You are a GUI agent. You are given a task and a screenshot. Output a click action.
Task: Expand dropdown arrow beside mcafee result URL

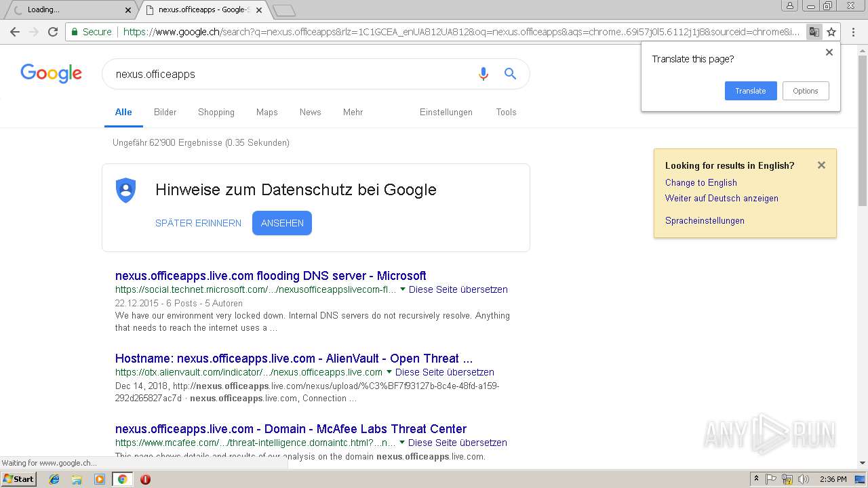pyautogui.click(x=402, y=443)
